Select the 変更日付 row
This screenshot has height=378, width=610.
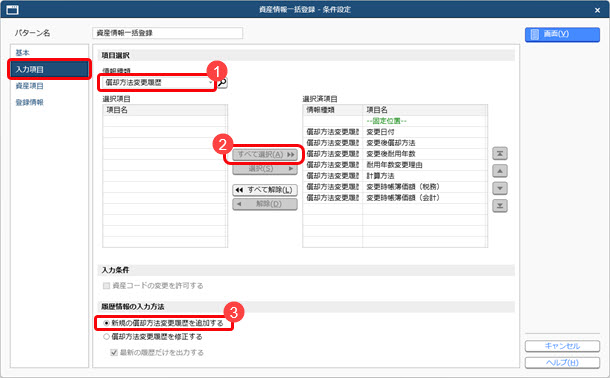pyautogui.click(x=395, y=132)
